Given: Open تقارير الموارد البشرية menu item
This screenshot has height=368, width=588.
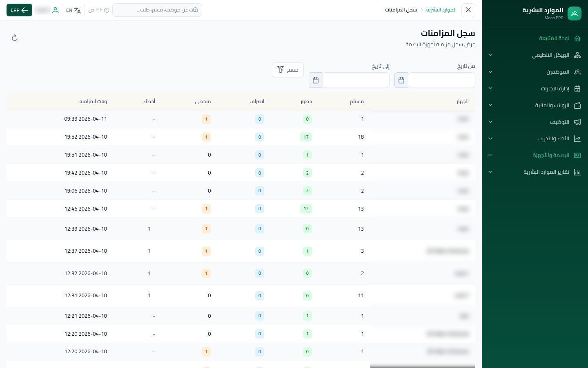Looking at the screenshot, I should click(535, 172).
